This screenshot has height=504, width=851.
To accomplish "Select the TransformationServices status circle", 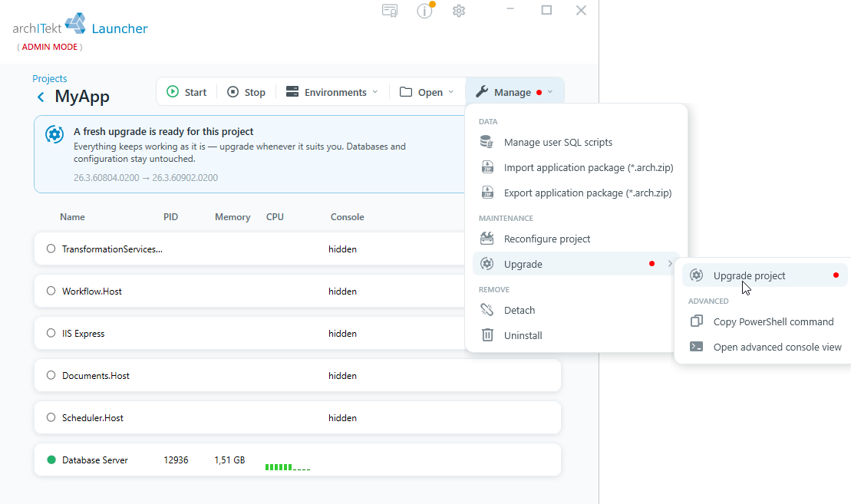I will click(51, 249).
